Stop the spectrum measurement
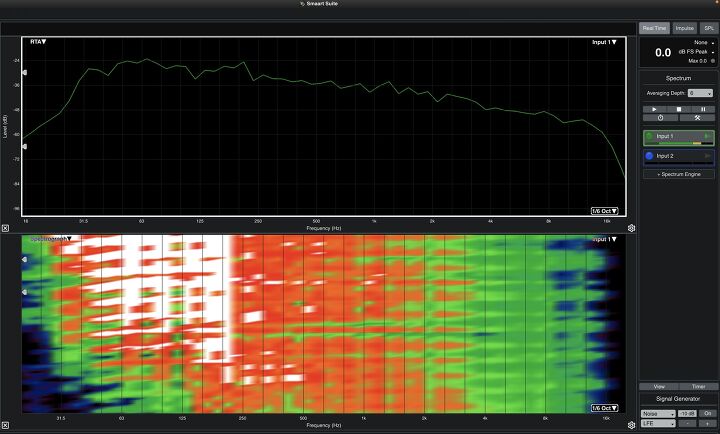 [x=679, y=108]
